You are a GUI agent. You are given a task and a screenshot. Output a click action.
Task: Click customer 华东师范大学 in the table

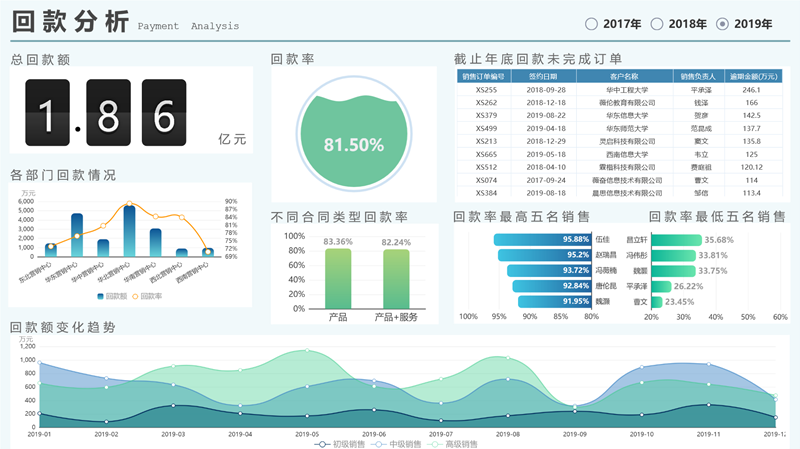coord(623,129)
